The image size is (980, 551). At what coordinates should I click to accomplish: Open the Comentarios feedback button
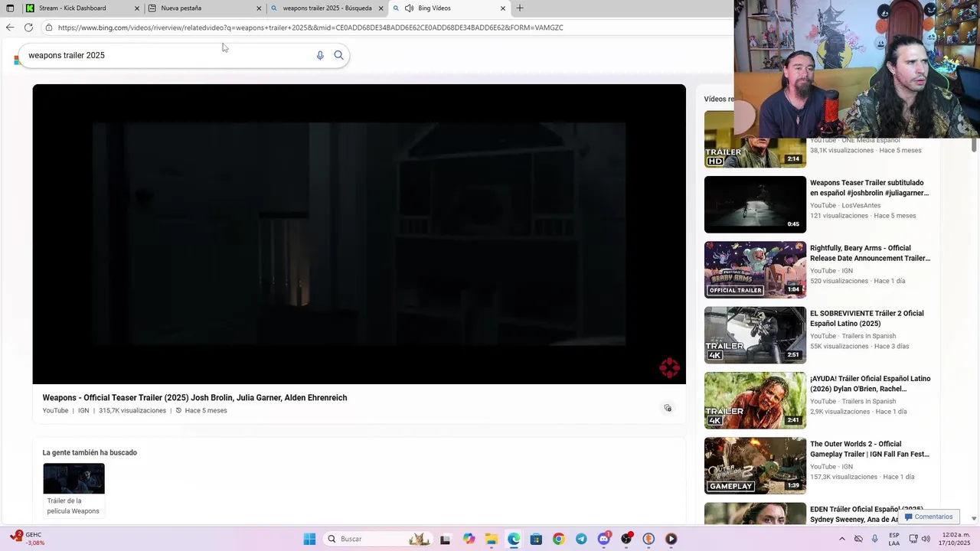(x=928, y=517)
